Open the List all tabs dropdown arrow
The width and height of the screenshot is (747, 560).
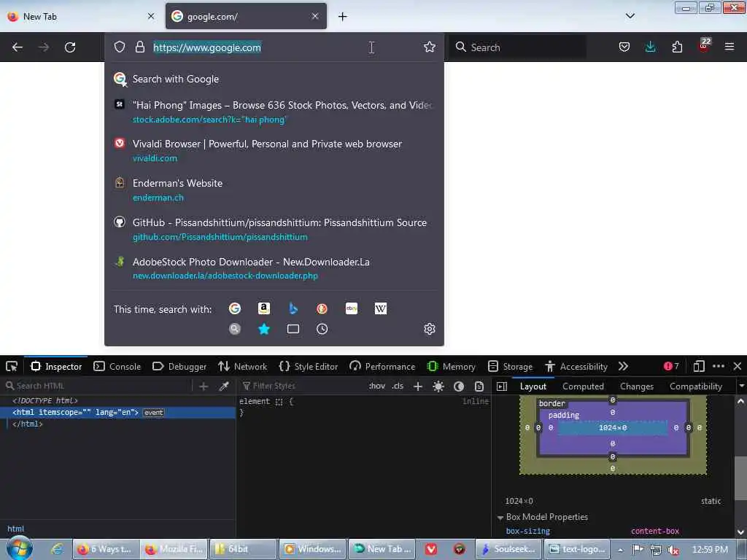click(x=630, y=16)
